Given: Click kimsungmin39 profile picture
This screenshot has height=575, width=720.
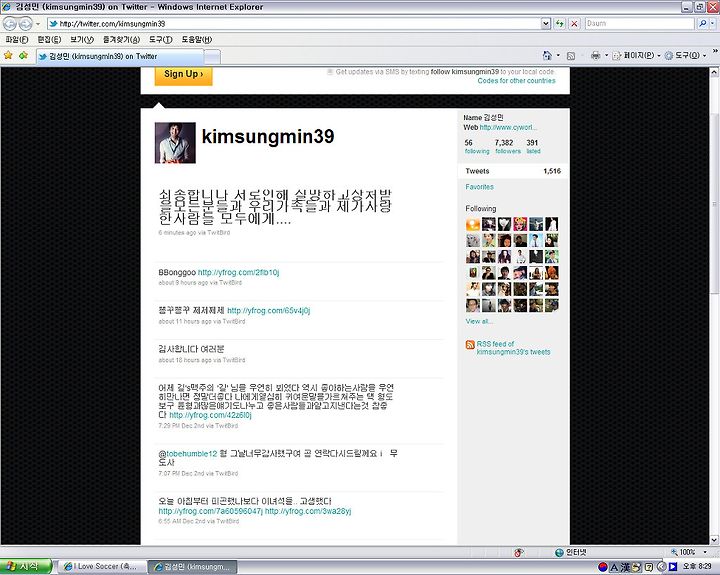Looking at the screenshot, I should (175, 143).
